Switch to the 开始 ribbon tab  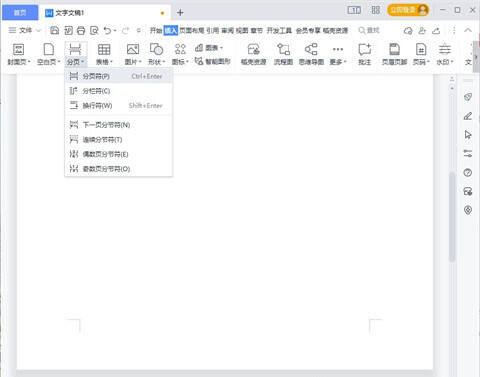point(156,31)
